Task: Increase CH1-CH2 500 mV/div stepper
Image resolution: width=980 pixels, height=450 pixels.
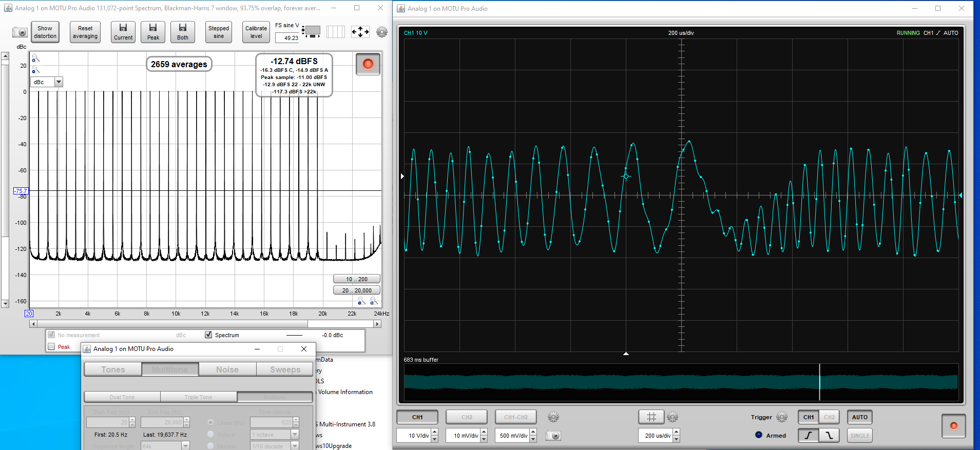Action: click(533, 433)
